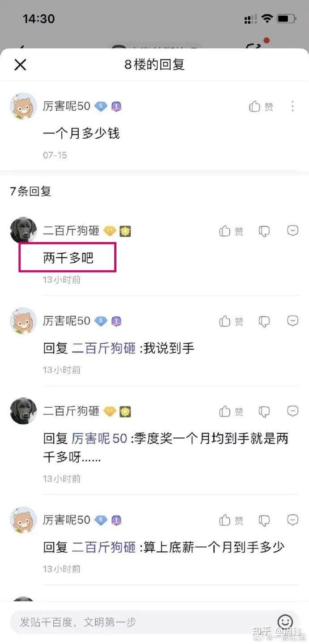Dislike the 两千多吧 reply
309x644 pixels.
265,231
